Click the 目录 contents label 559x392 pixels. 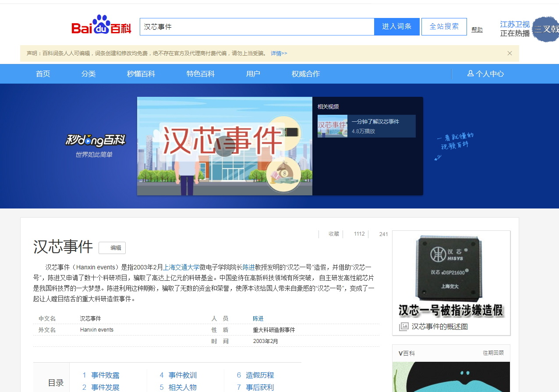pyautogui.click(x=56, y=383)
